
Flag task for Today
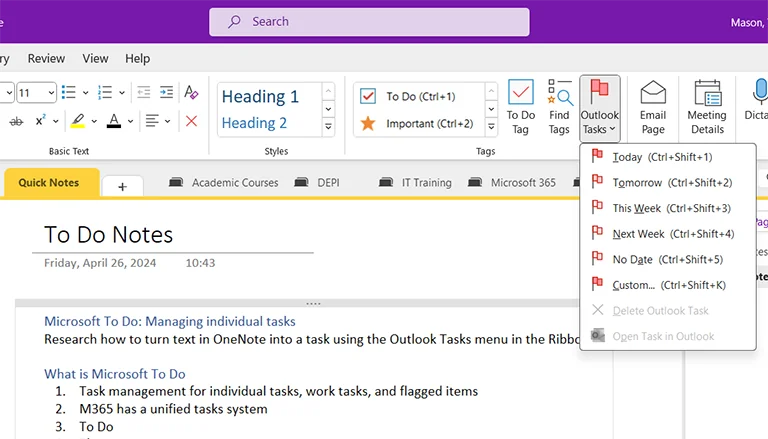pos(668,157)
